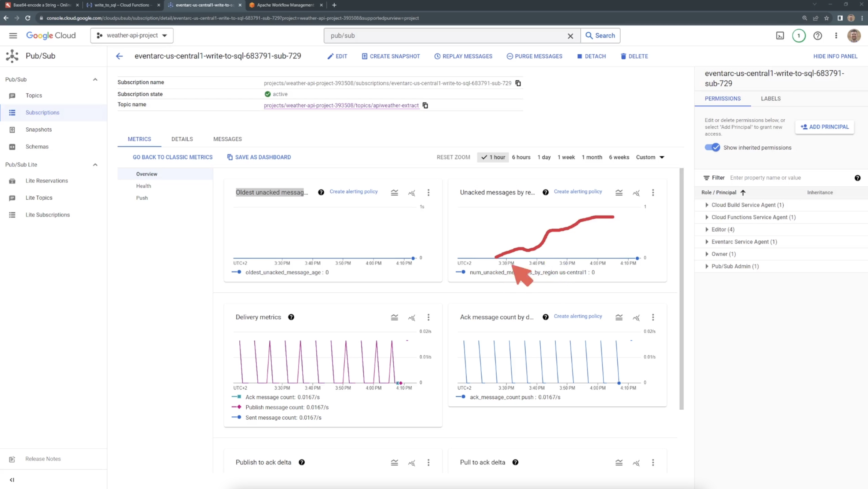868x489 pixels.
Task: Open more options for Unacked messages chart
Action: tap(653, 193)
